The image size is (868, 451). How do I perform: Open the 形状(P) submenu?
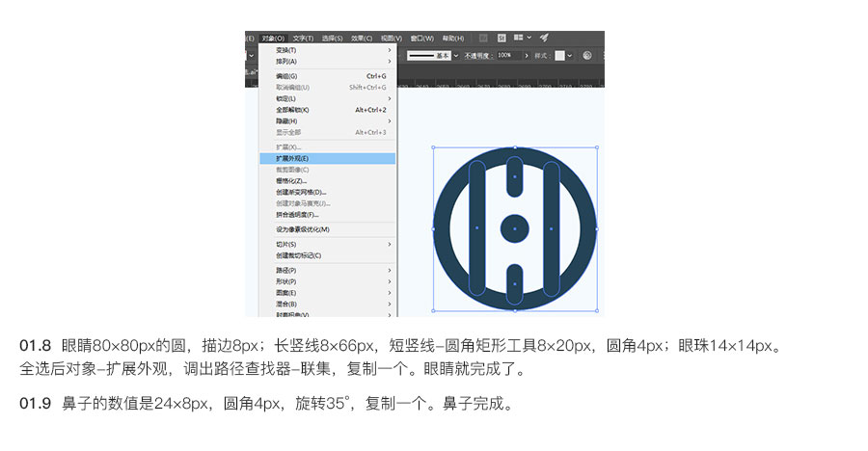click(x=327, y=281)
